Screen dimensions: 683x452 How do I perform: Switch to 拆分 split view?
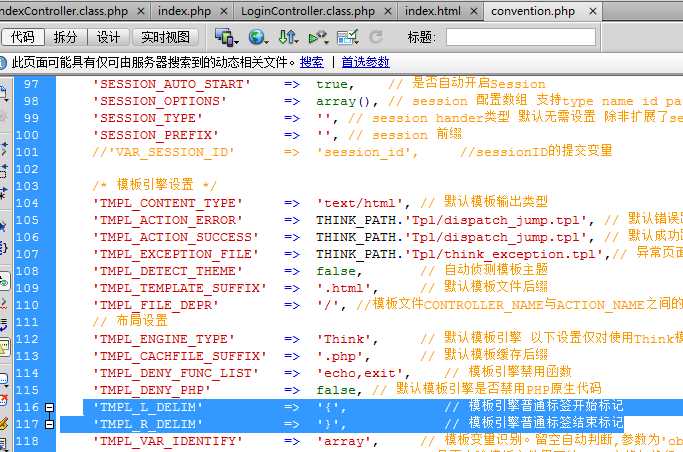[x=65, y=37]
